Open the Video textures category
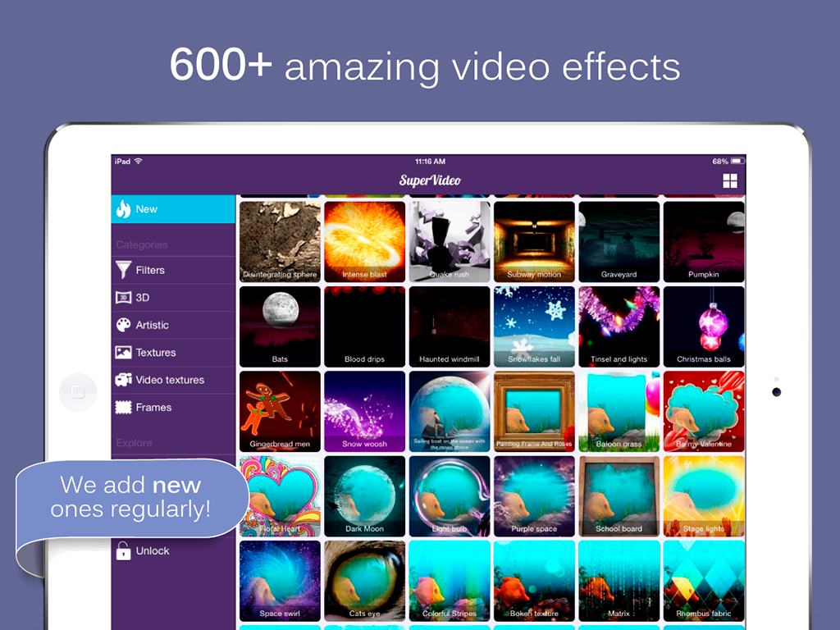This screenshot has height=630, width=840. (173, 379)
